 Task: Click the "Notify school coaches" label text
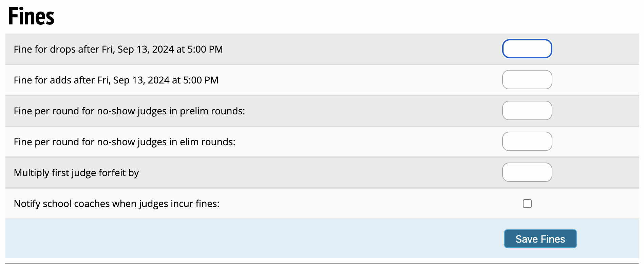click(116, 204)
